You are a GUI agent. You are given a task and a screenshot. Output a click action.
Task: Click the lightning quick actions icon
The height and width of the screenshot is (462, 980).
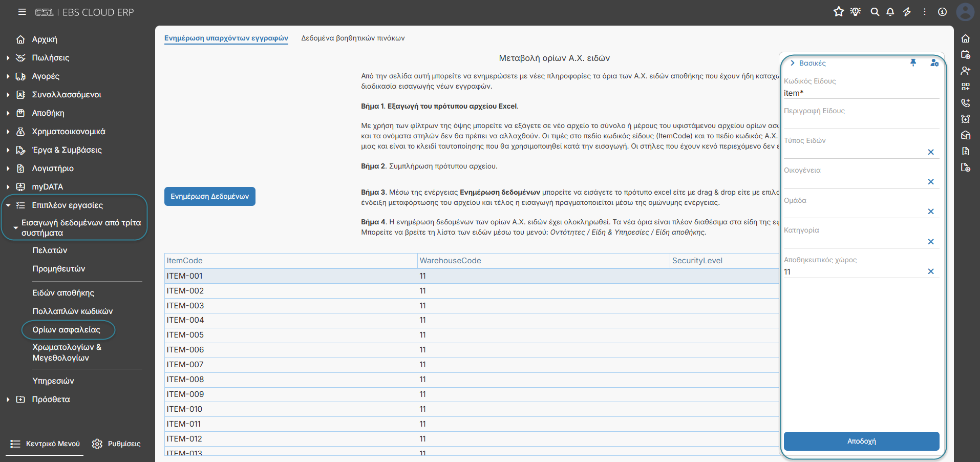click(x=907, y=12)
